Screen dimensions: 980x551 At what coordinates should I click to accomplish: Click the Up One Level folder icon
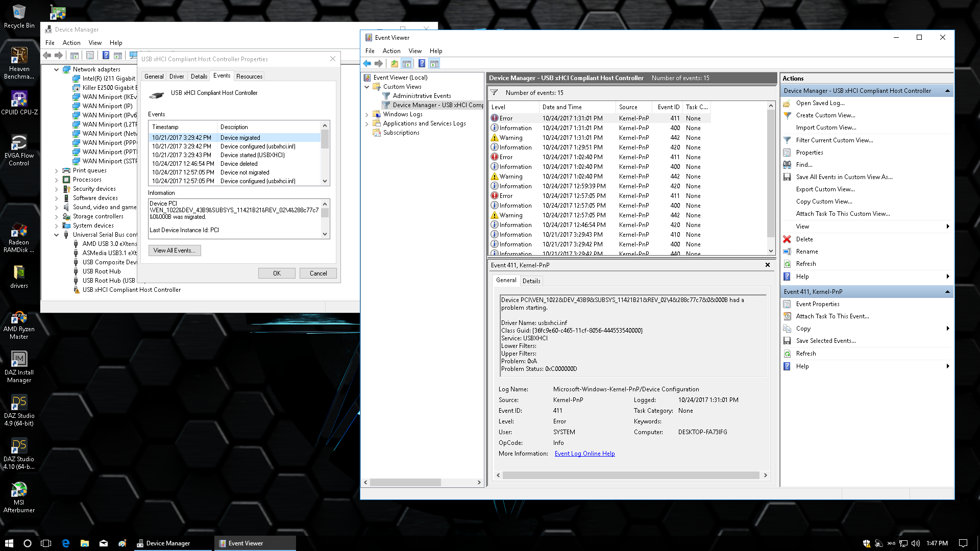394,64
